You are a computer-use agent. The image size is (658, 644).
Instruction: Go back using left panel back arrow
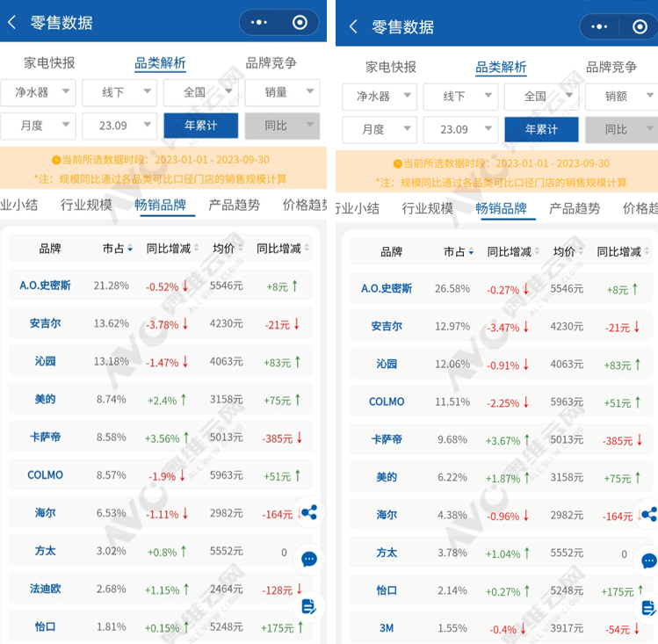[12, 22]
